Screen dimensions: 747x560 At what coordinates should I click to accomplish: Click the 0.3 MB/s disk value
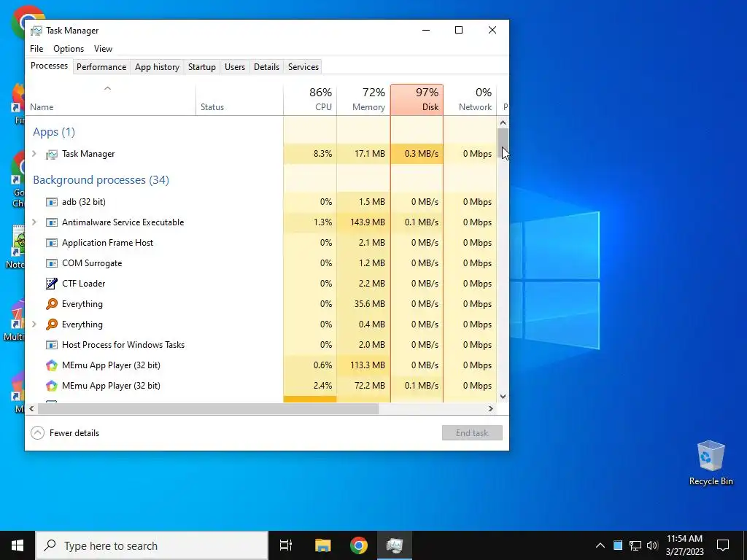coord(421,154)
